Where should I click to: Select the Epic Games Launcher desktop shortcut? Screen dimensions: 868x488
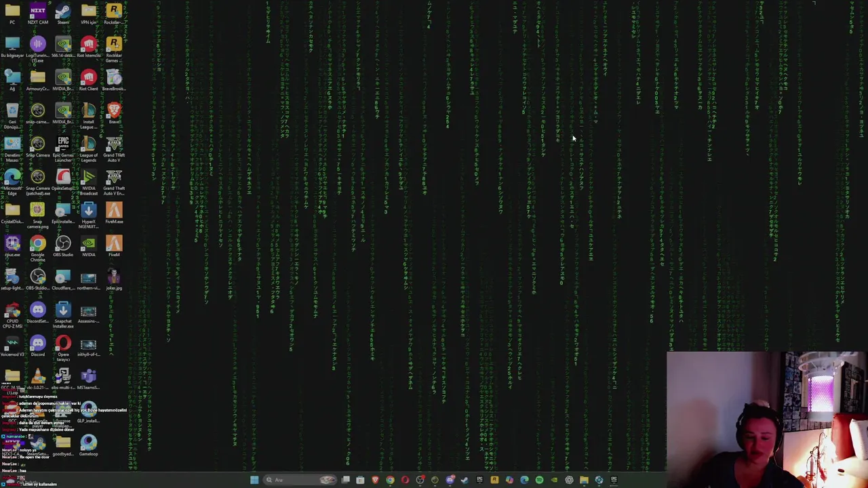click(63, 148)
